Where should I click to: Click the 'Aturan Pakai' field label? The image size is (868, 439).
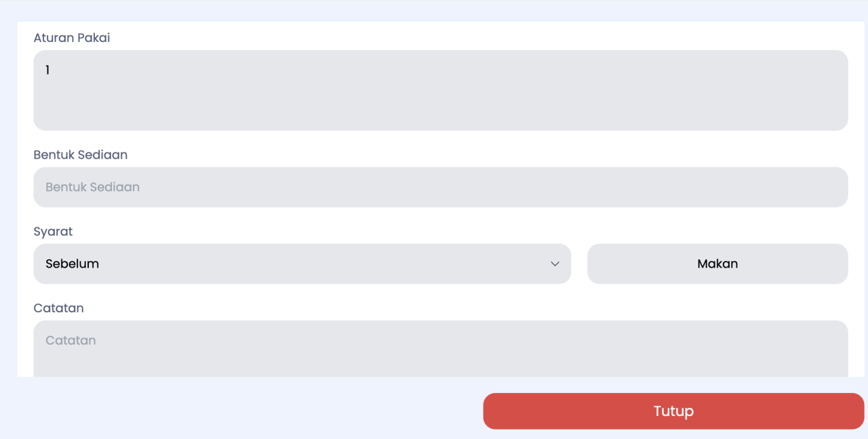click(x=72, y=38)
